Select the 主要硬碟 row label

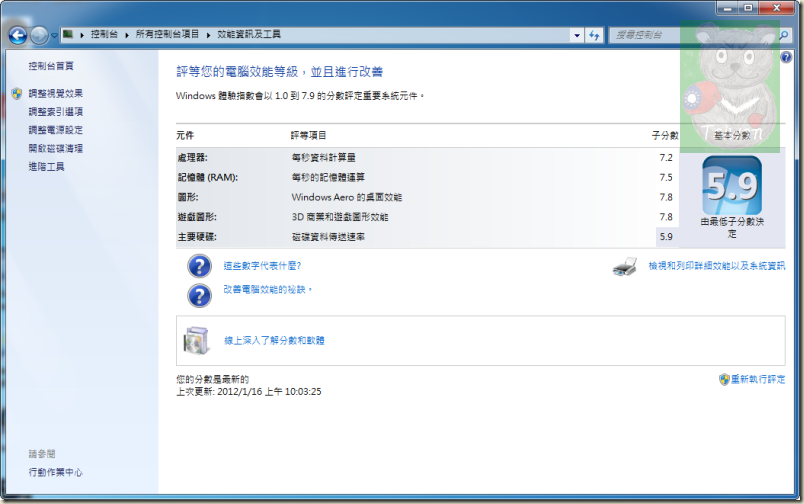pos(197,237)
